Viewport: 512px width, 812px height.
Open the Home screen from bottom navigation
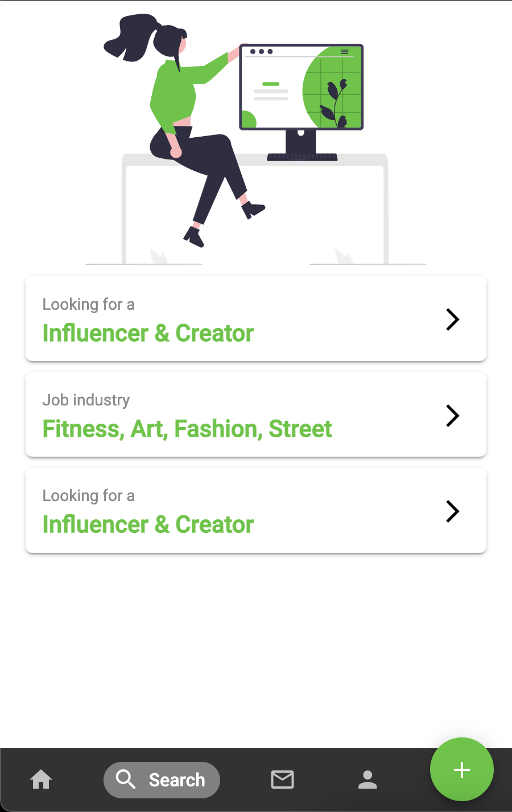click(x=40, y=780)
